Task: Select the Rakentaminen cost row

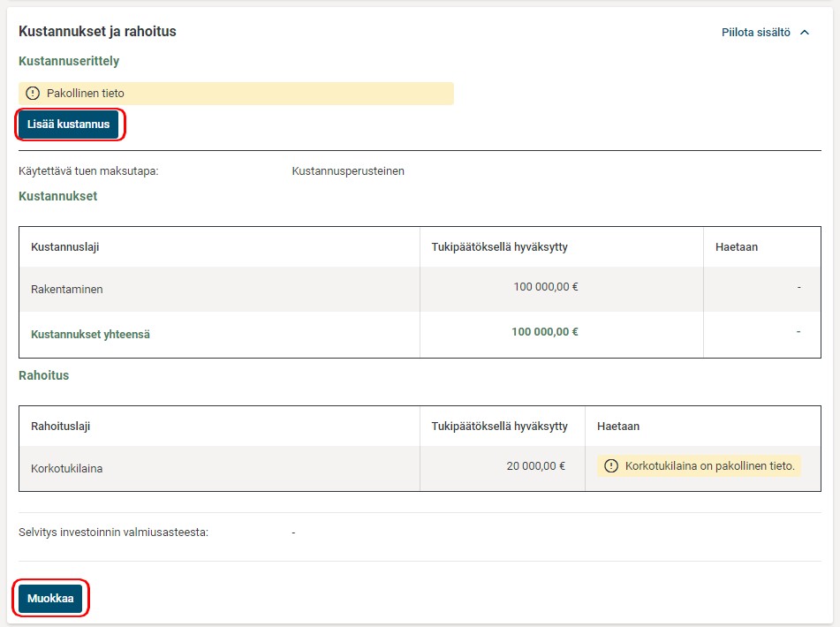Action: coord(67,290)
